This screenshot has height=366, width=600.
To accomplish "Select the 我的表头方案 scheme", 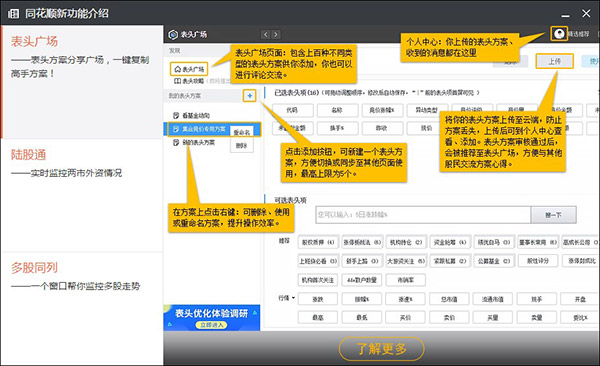I will [194, 142].
